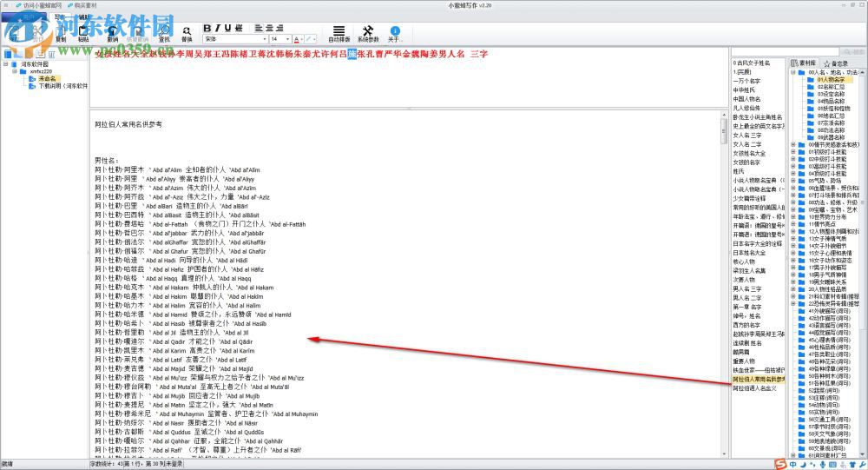Open the 查找 find tool
Viewport: 868px width, 470px height.
[164, 33]
